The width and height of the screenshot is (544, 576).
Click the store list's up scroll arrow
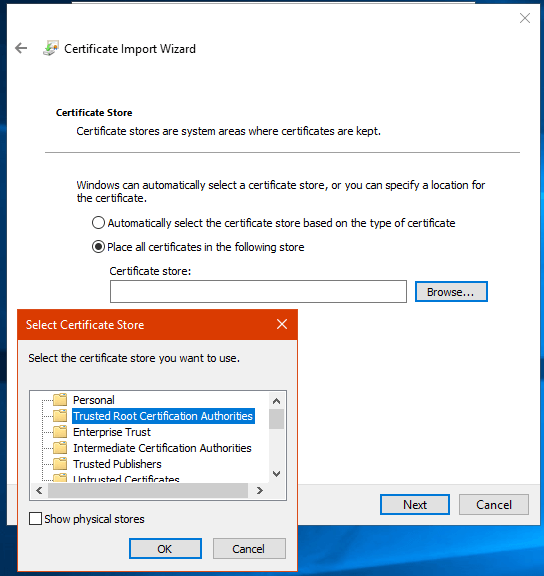[x=277, y=401]
